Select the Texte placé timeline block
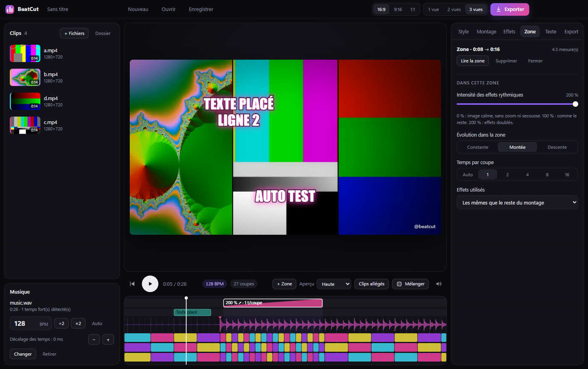 192,312
